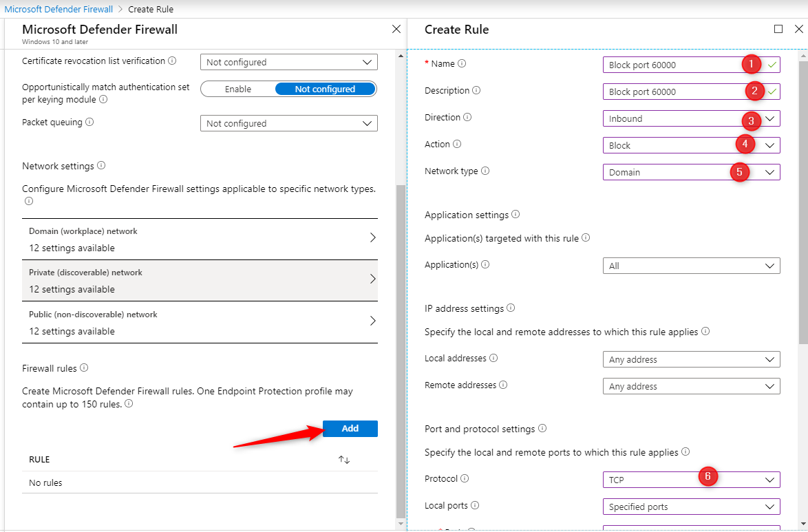Open Application(s) dropdown showing All
The height and width of the screenshot is (532, 808).
tap(691, 266)
